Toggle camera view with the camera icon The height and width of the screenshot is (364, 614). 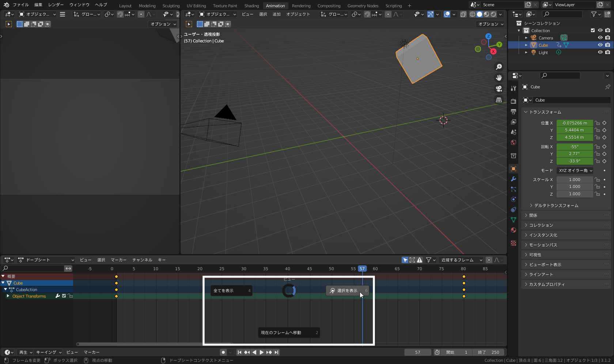tap(499, 89)
